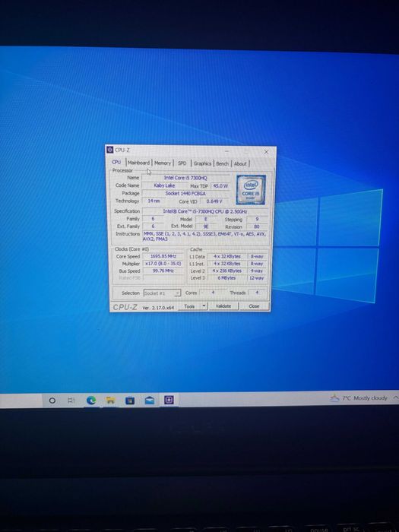The width and height of the screenshot is (399, 532).
Task: Click the Level 3 cache size 6 MBytes
Action: pos(227,278)
